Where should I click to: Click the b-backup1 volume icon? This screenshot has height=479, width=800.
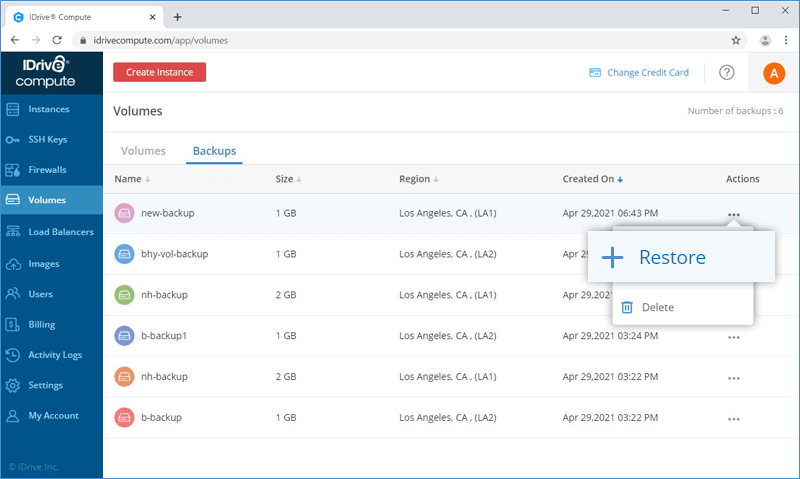[x=124, y=336]
